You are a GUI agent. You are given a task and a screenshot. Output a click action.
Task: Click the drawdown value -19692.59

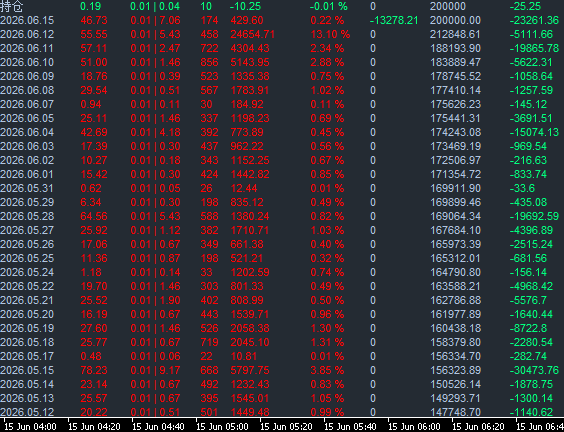534,217
